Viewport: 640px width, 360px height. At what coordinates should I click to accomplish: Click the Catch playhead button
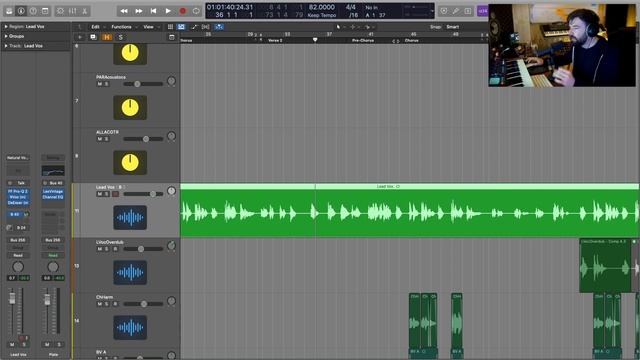pos(219,27)
